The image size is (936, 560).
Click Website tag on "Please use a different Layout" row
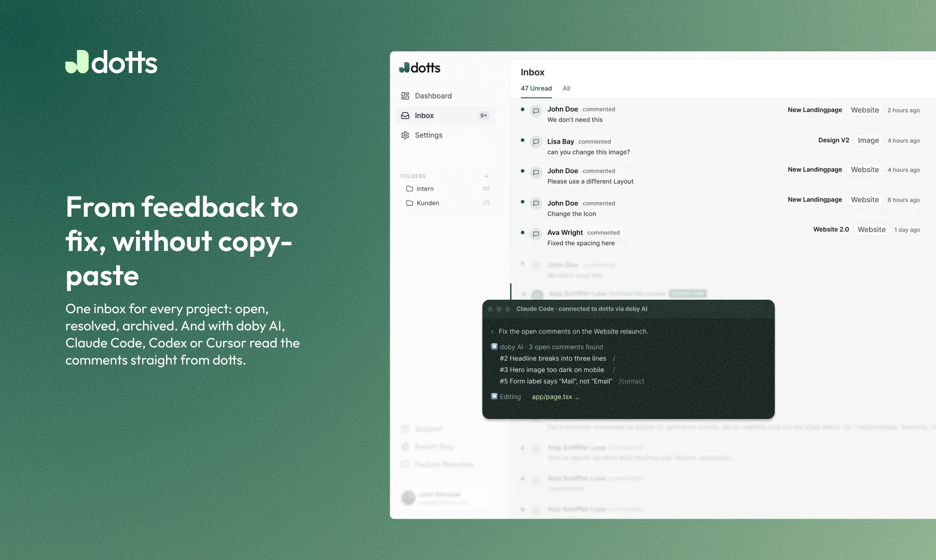click(x=865, y=170)
